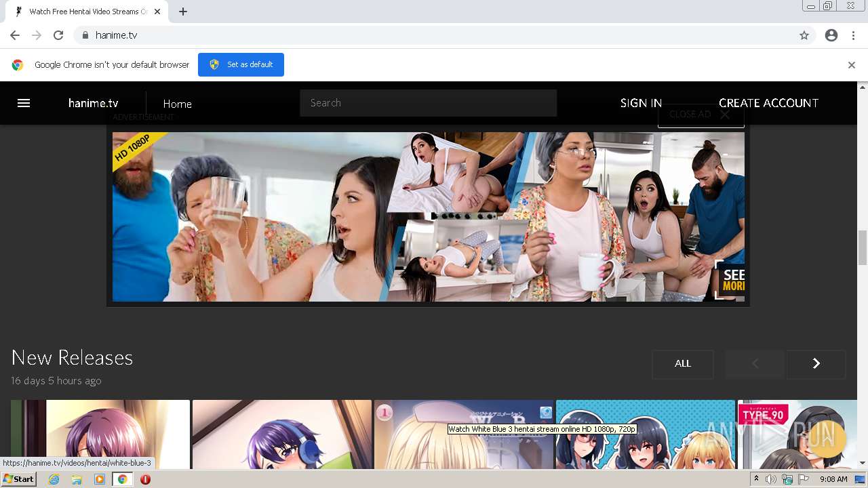
Task: Click SIGN IN in the header
Action: pyautogui.click(x=641, y=103)
